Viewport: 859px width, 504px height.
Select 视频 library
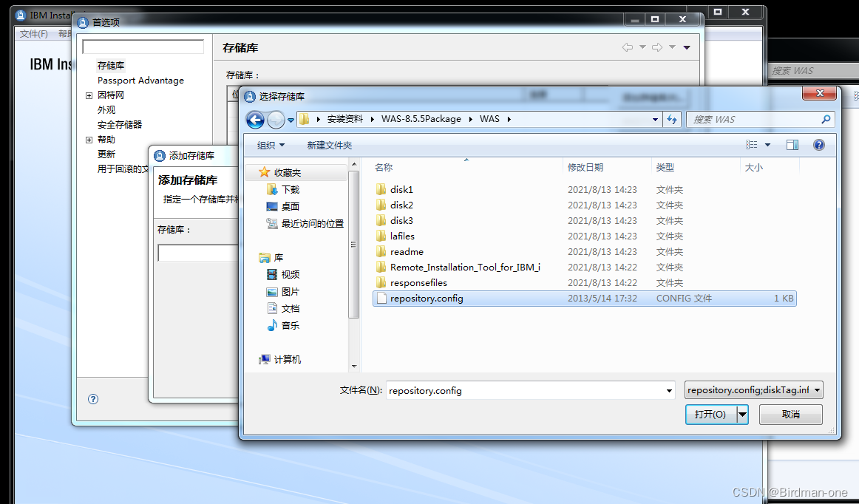291,274
